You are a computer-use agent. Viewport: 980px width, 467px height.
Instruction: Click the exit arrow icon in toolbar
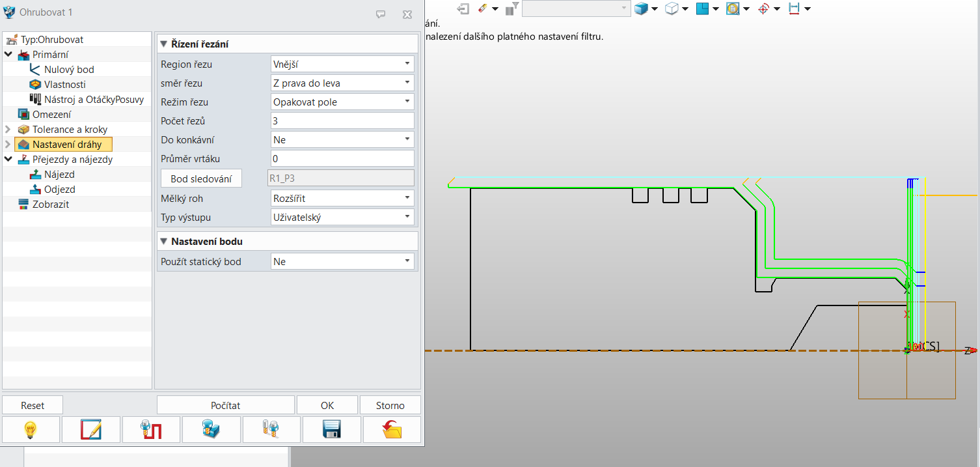click(463, 8)
